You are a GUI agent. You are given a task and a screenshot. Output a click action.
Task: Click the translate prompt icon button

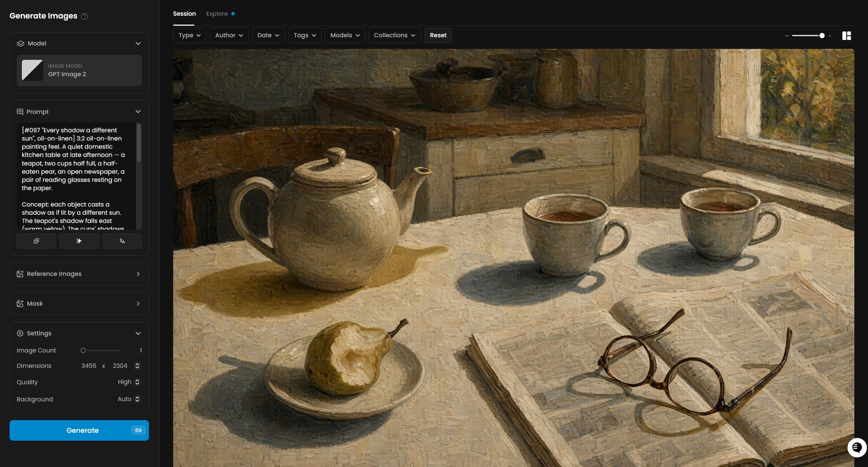click(x=122, y=241)
